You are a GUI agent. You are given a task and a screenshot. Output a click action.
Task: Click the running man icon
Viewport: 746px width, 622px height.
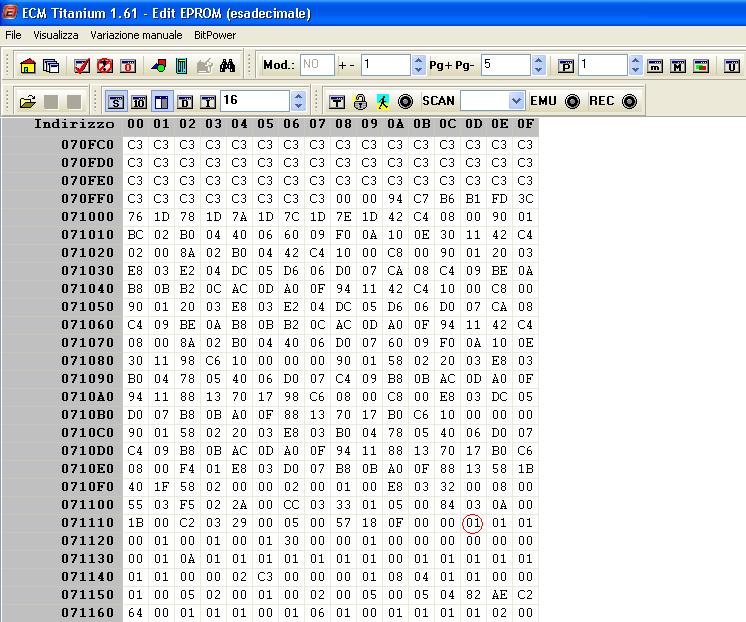[383, 101]
